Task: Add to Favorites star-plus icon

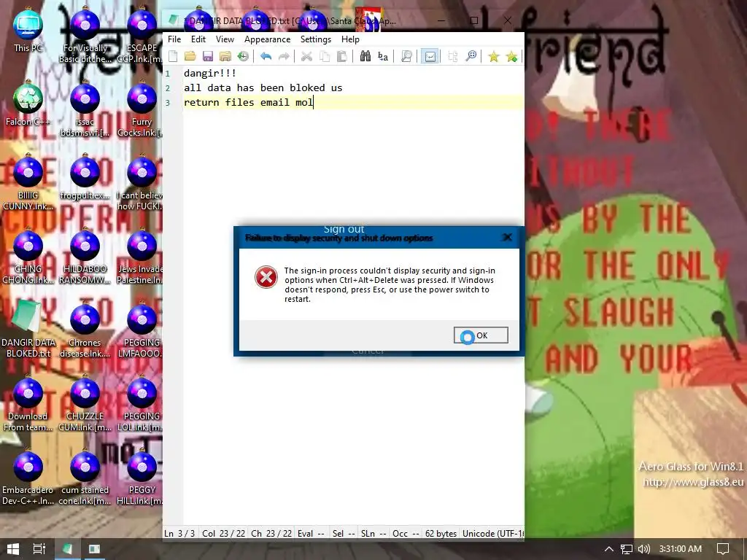Action: click(x=511, y=56)
